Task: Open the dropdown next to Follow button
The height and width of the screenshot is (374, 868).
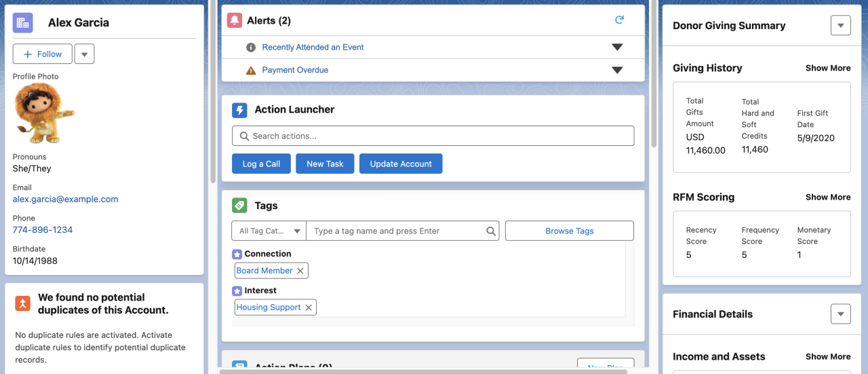Action: click(x=84, y=54)
